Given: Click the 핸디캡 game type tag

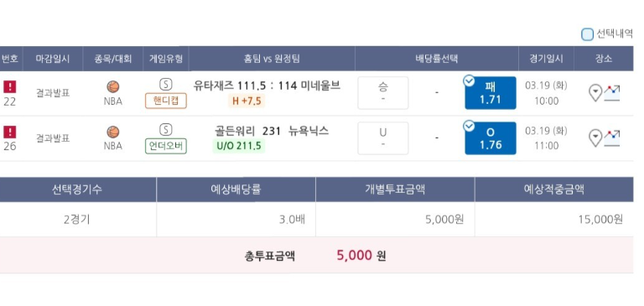Looking at the screenshot, I should [166, 101].
